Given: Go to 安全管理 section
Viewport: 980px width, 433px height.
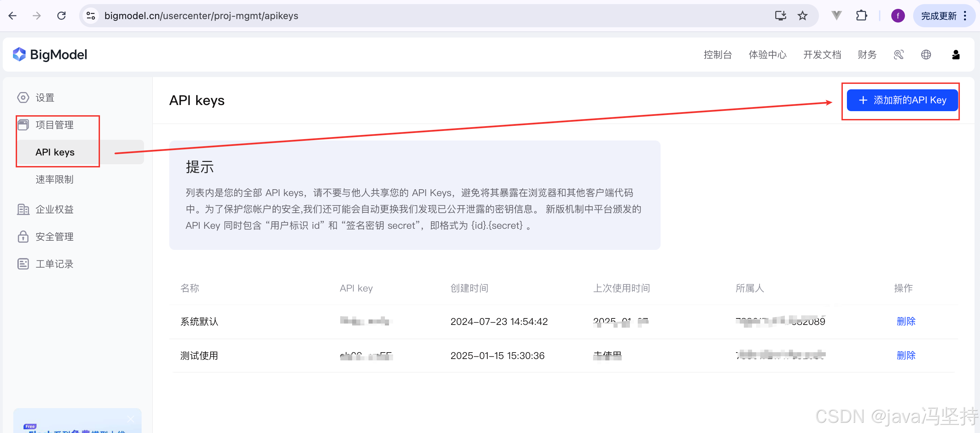Looking at the screenshot, I should click(x=54, y=237).
